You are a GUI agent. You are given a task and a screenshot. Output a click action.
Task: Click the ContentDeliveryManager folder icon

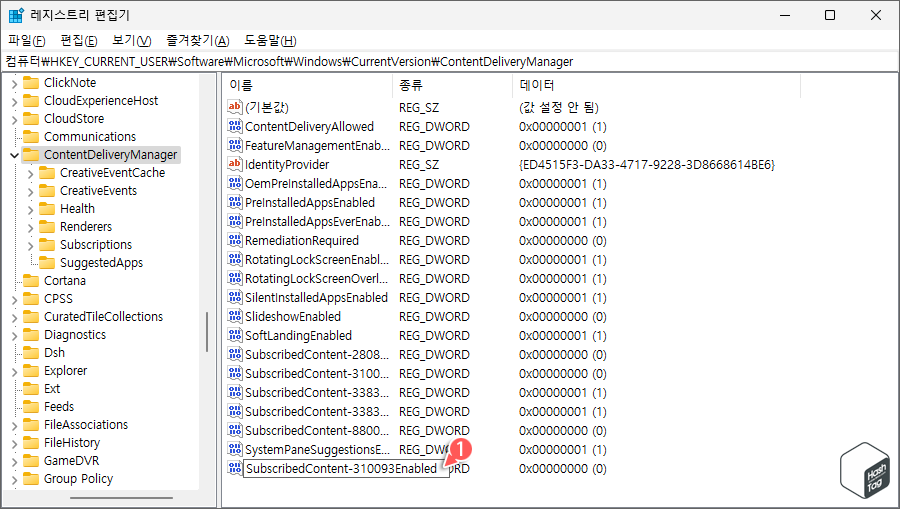31,154
